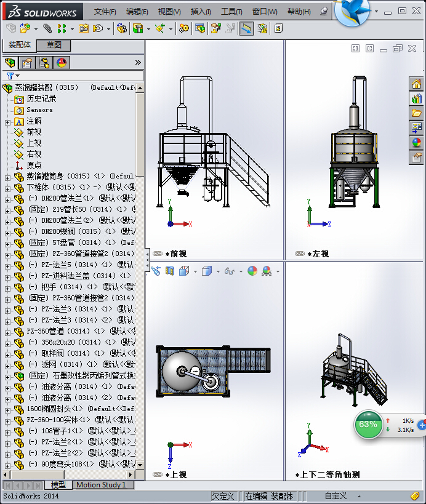
Task: Open the Display Style dropdown arrow in viewport
Action: point(218,271)
